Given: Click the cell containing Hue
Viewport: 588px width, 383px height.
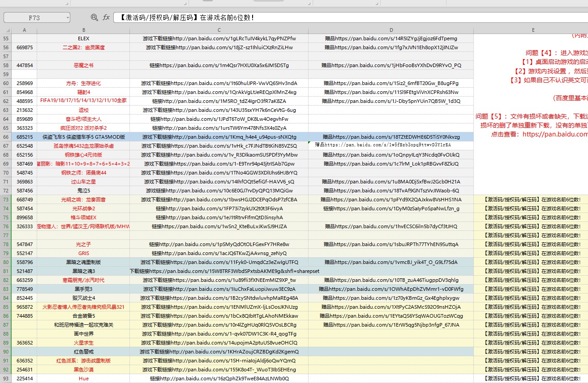Looking at the screenshot, I should point(84,379).
